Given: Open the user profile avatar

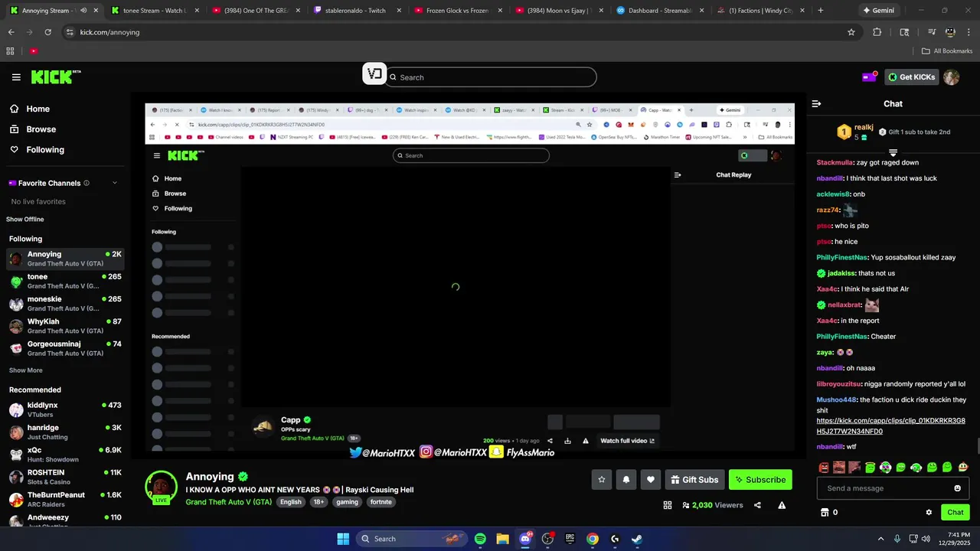Looking at the screenshot, I should 951,77.
